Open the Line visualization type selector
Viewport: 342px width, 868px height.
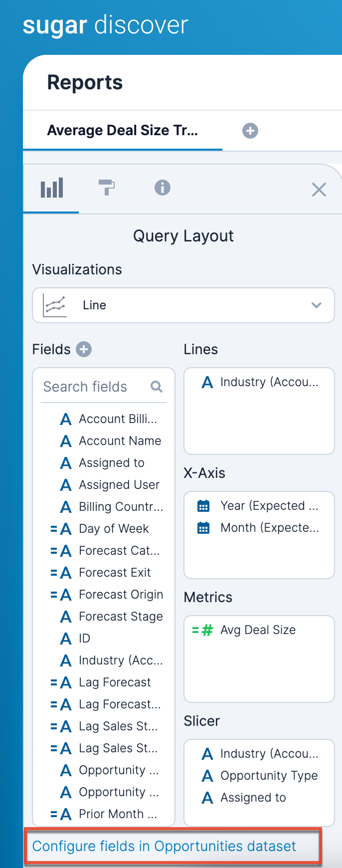point(183,305)
